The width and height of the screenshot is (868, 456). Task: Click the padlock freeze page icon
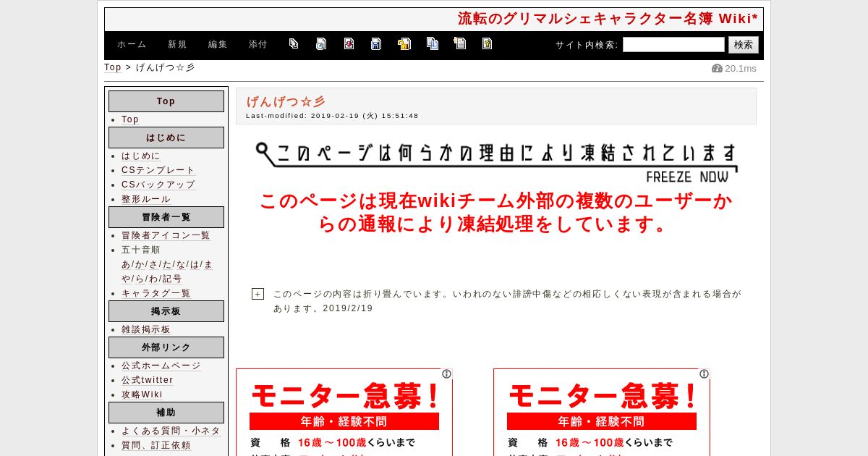[x=404, y=44]
